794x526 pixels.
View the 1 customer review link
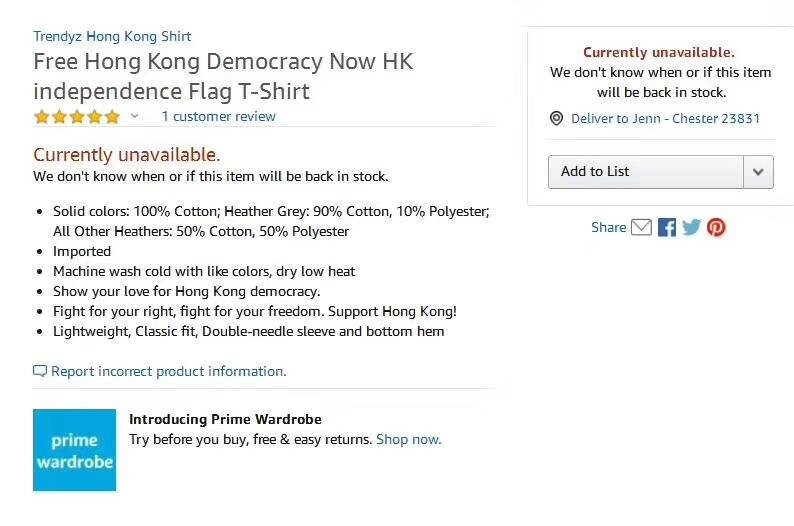pos(218,116)
